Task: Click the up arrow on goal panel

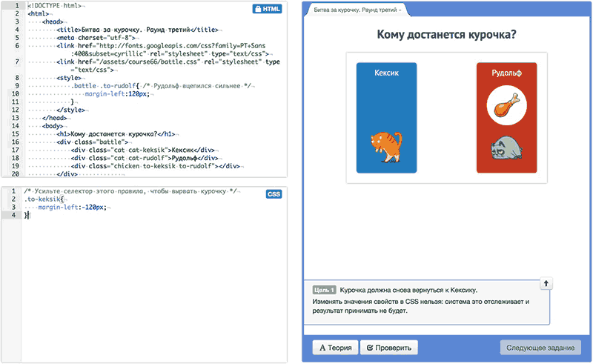Action: click(545, 283)
